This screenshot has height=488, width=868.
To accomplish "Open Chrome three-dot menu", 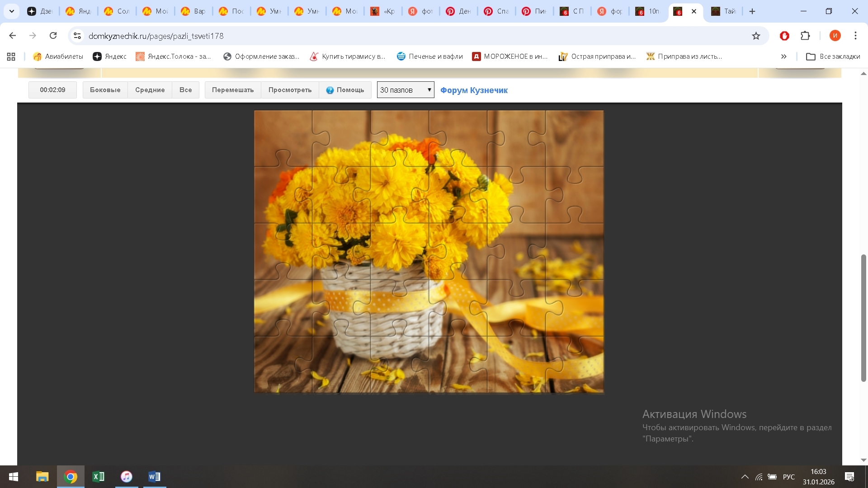I will click(x=855, y=36).
